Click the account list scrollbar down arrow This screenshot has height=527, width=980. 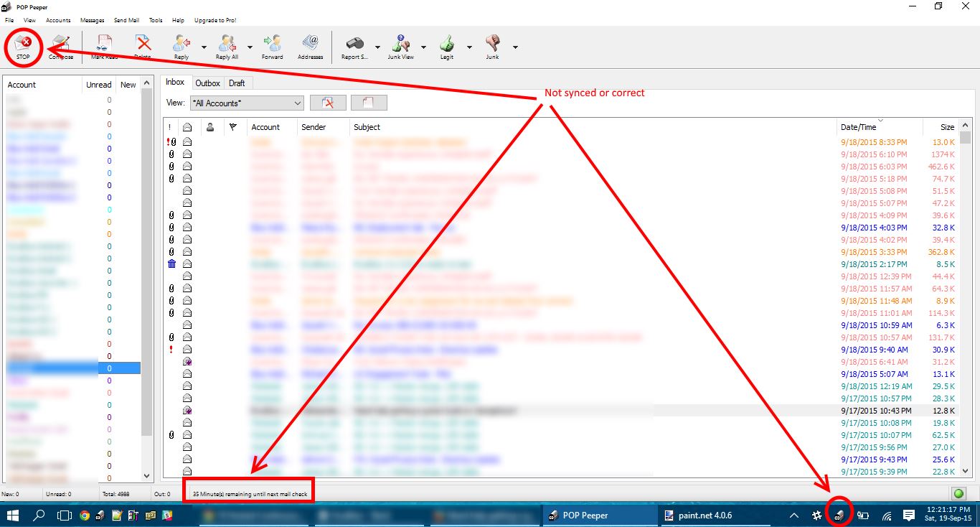pos(147,475)
